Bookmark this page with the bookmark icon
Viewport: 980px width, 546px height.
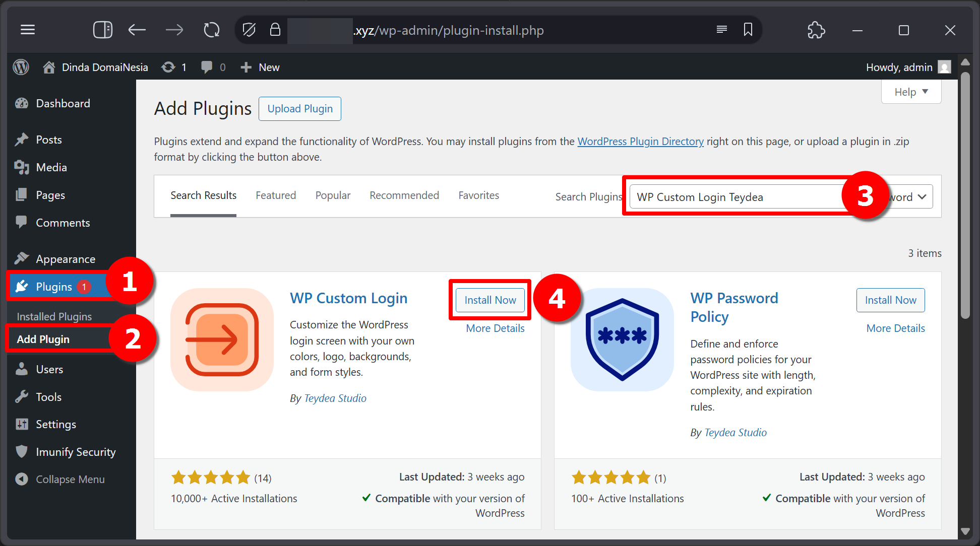click(748, 30)
